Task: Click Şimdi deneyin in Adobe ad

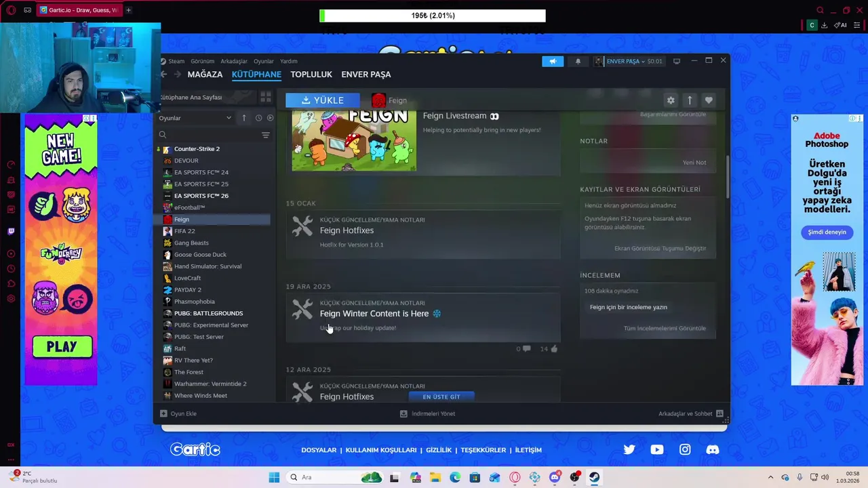Action: click(827, 232)
